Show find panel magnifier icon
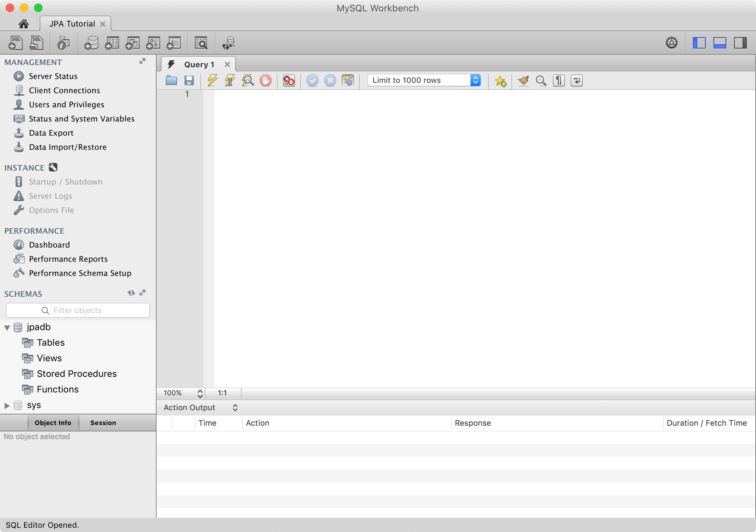Image resolution: width=756 pixels, height=532 pixels. click(x=541, y=80)
